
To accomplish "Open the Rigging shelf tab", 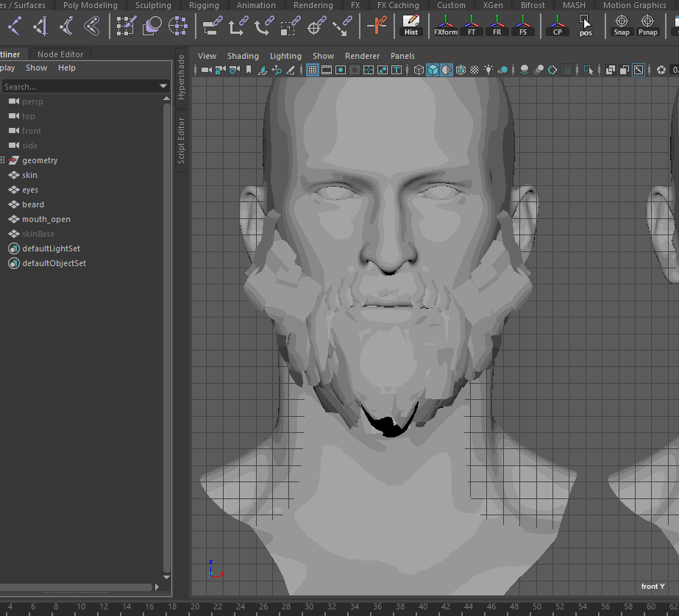I will pyautogui.click(x=204, y=5).
